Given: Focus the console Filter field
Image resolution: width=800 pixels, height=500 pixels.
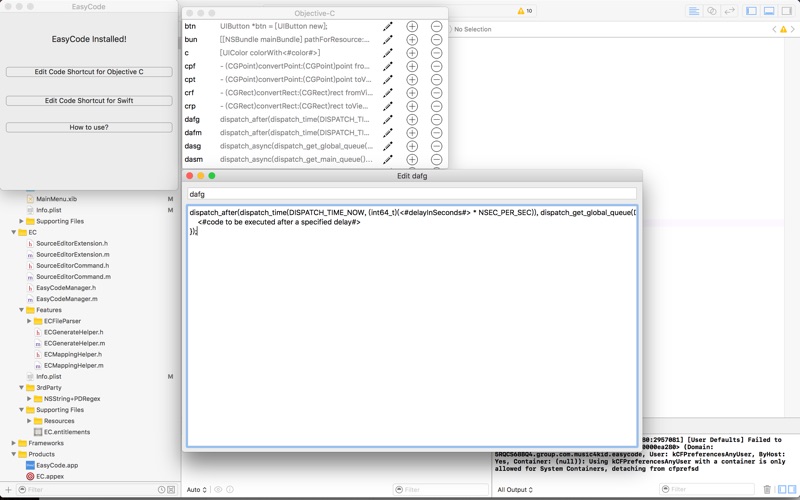Looking at the screenshot, I should pyautogui.click(x=707, y=489).
